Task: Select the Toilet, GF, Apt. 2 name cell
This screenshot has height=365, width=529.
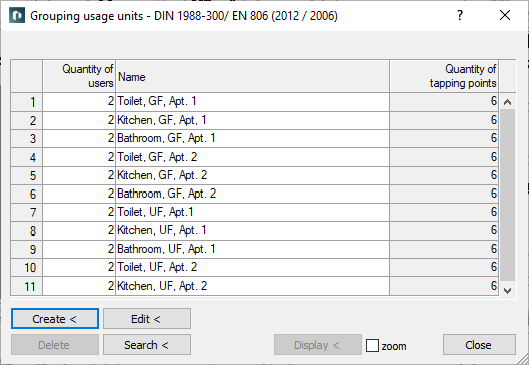Action: tap(252, 157)
